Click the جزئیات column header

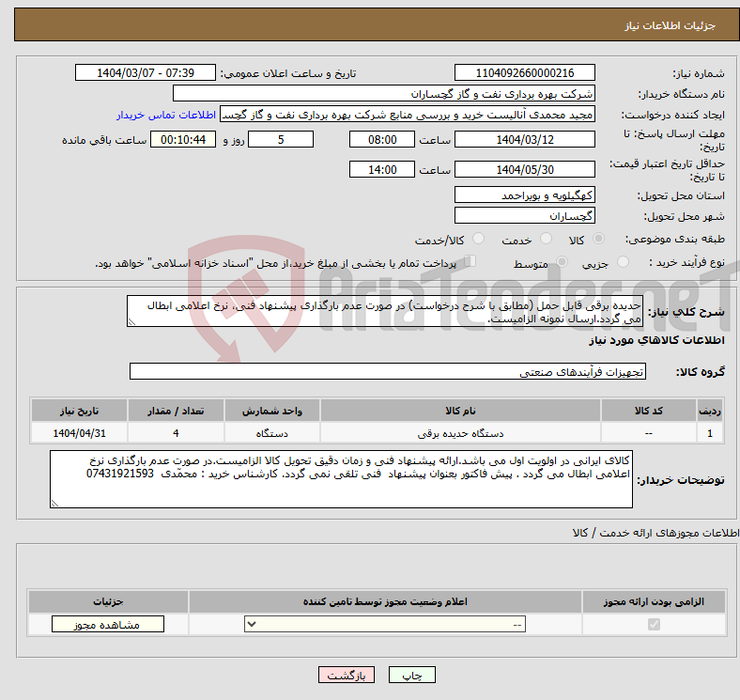click(108, 601)
